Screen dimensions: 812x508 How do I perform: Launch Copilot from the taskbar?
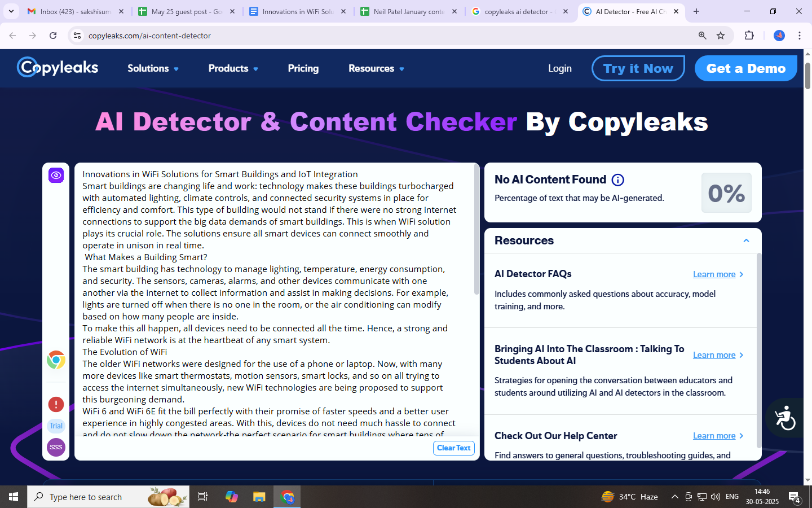click(x=232, y=497)
